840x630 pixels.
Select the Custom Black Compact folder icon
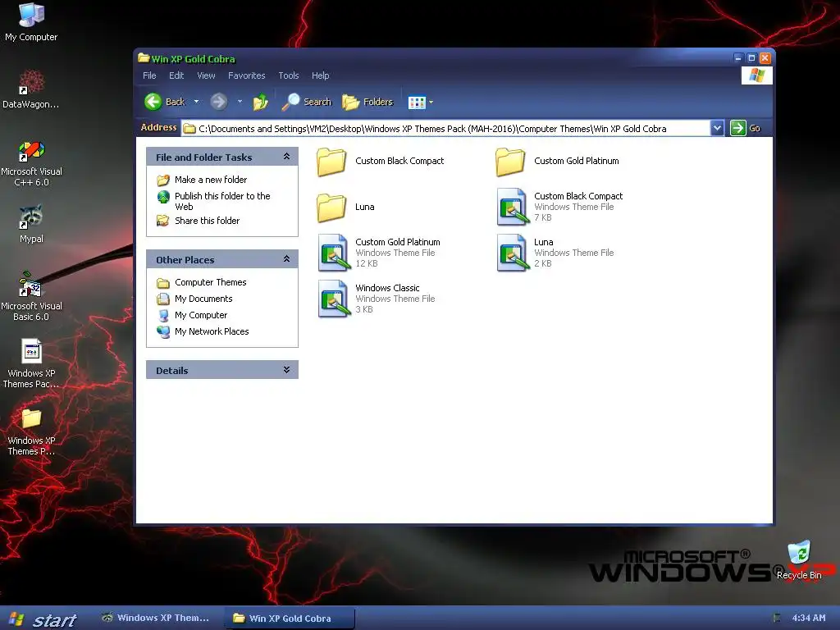point(331,162)
